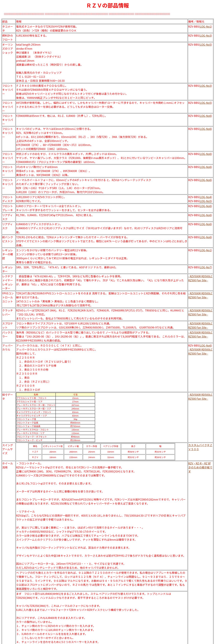Click the 133mm value cell
The image size is (215, 644).
coord(75,433)
